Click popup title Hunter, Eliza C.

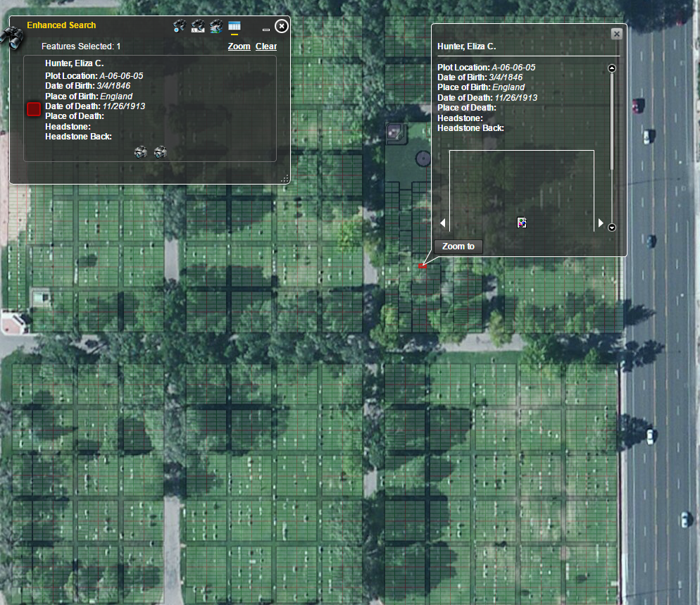pos(466,46)
